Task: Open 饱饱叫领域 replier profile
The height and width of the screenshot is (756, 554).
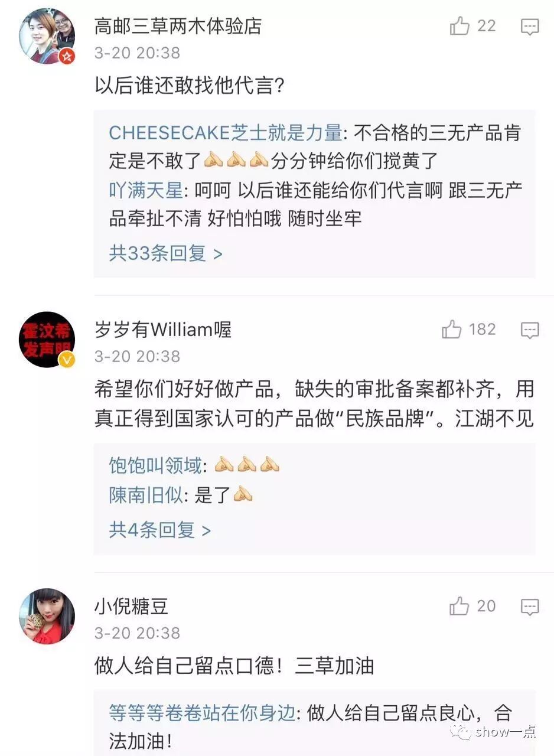Action: [155, 465]
